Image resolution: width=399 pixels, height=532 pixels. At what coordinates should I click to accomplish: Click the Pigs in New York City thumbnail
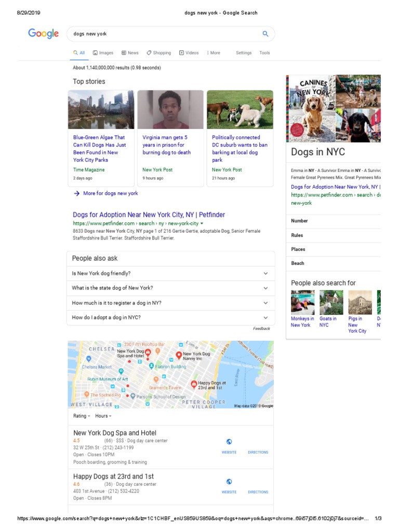coord(360,302)
